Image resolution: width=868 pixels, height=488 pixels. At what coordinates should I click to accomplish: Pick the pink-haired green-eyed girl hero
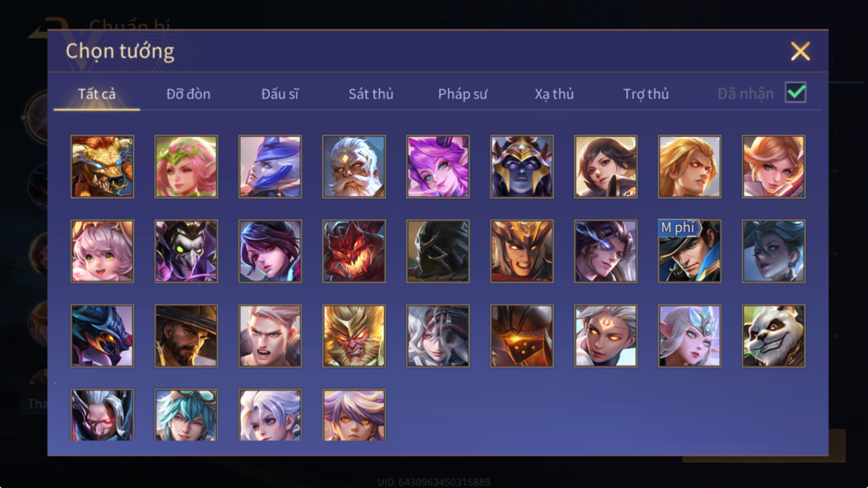[102, 251]
